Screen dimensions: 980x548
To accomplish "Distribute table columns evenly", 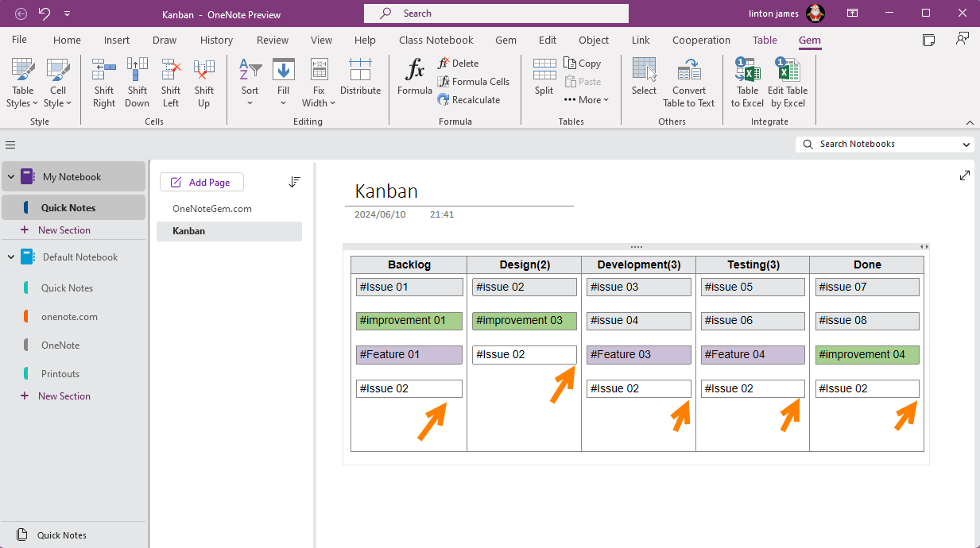I will click(360, 77).
